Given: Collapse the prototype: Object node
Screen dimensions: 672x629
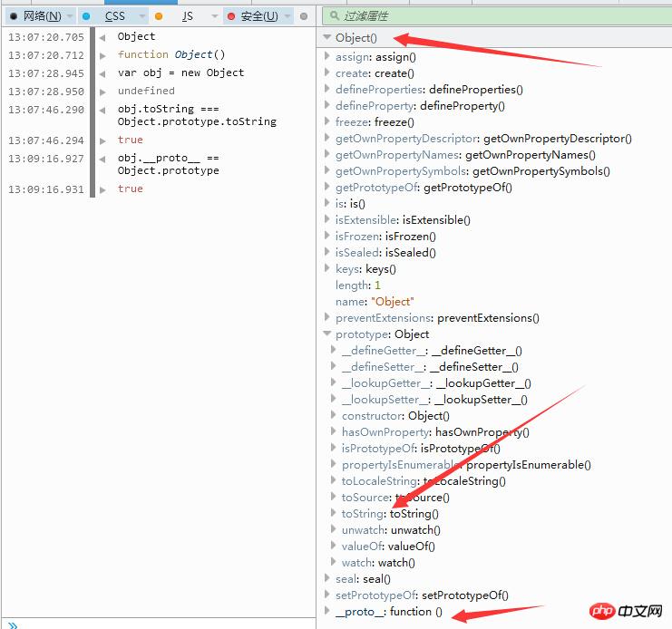Looking at the screenshot, I should click(327, 334).
